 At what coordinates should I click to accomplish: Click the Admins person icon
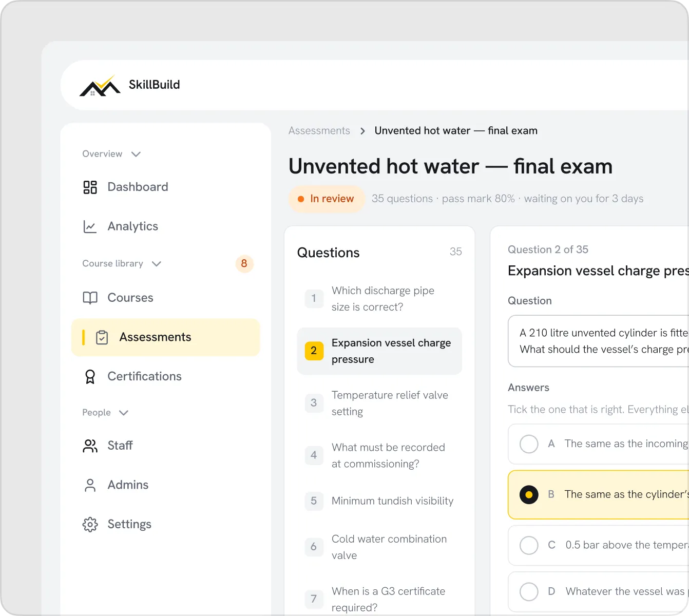coord(90,485)
